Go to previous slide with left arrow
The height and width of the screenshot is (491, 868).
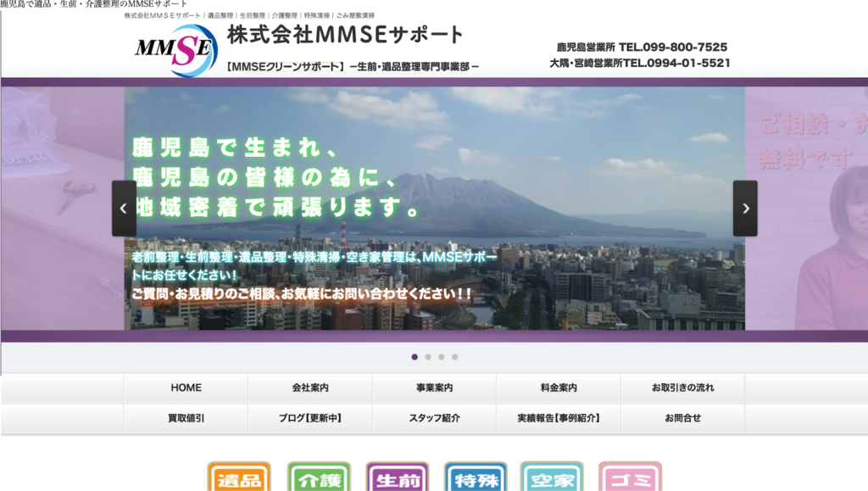click(x=124, y=208)
